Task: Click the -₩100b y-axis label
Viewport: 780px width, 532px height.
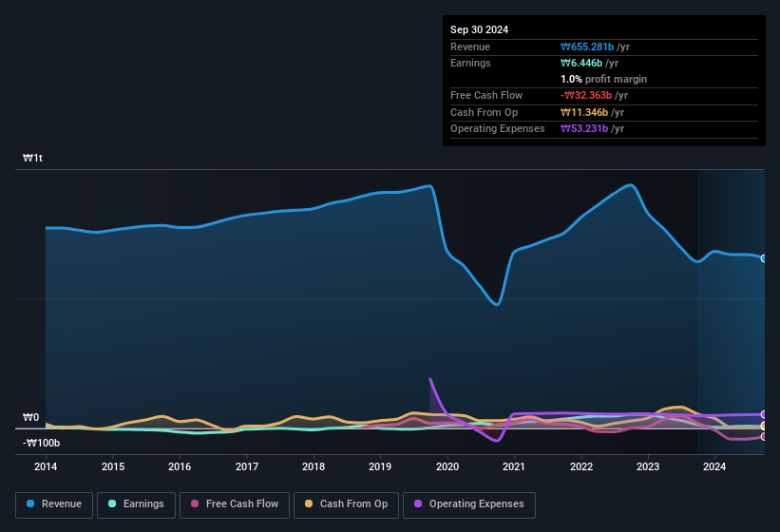Action: (x=41, y=443)
